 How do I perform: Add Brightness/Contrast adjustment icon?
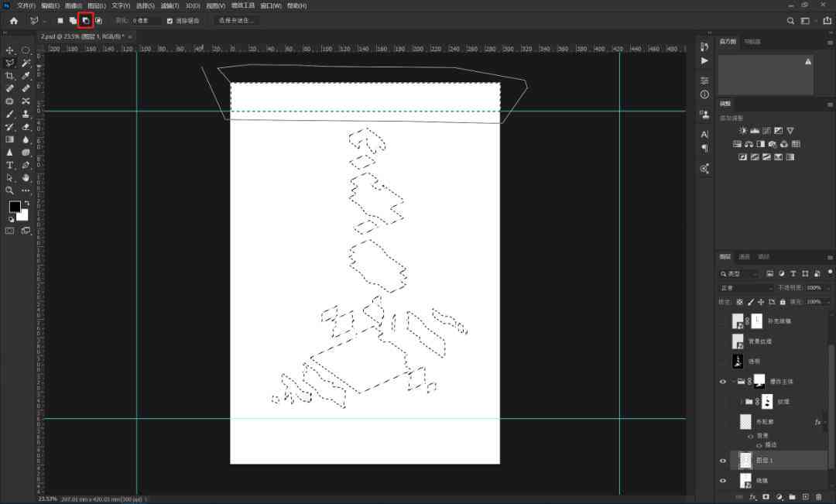click(742, 131)
